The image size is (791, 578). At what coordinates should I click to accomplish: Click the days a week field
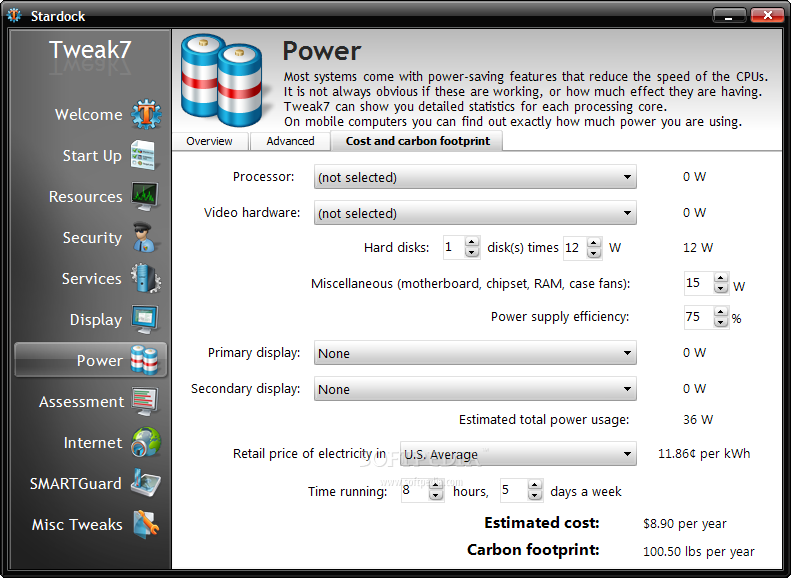(514, 490)
